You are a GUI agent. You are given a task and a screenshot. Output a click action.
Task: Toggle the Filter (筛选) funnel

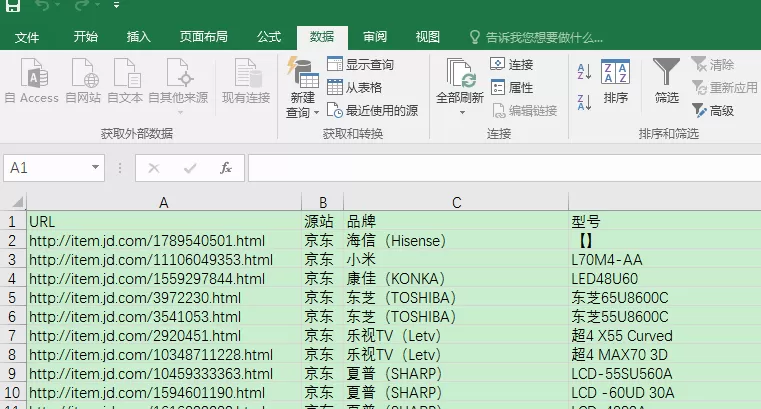(x=666, y=81)
